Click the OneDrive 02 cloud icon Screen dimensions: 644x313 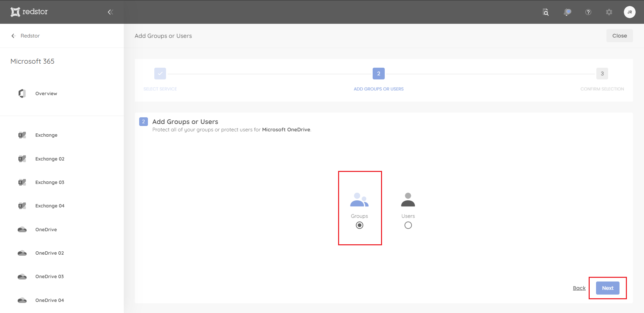click(22, 253)
